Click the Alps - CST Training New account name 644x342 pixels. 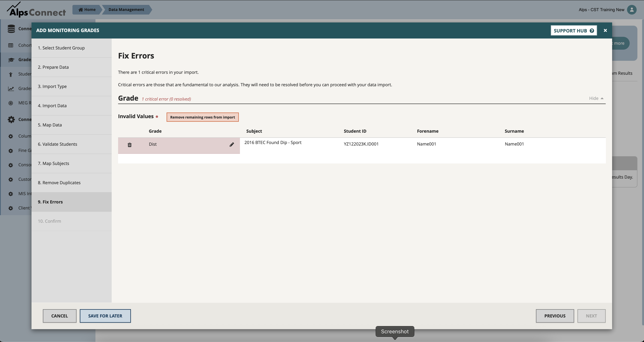click(x=601, y=9)
